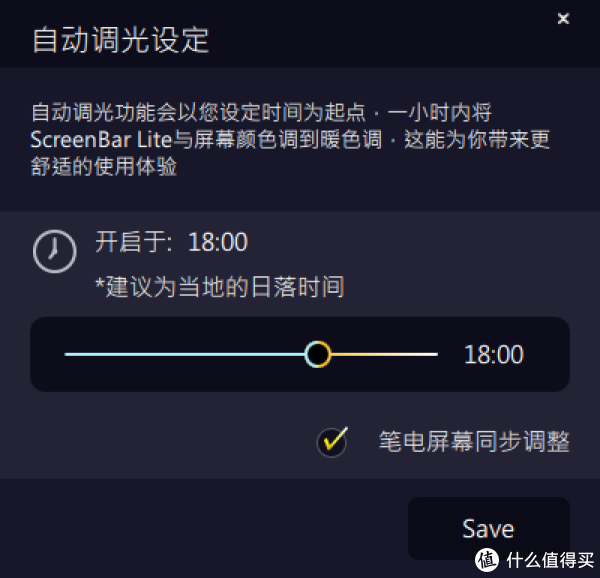Screen dimensions: 600x578
Task: Click the 18:00 time next to 开启于
Action: pos(218,242)
